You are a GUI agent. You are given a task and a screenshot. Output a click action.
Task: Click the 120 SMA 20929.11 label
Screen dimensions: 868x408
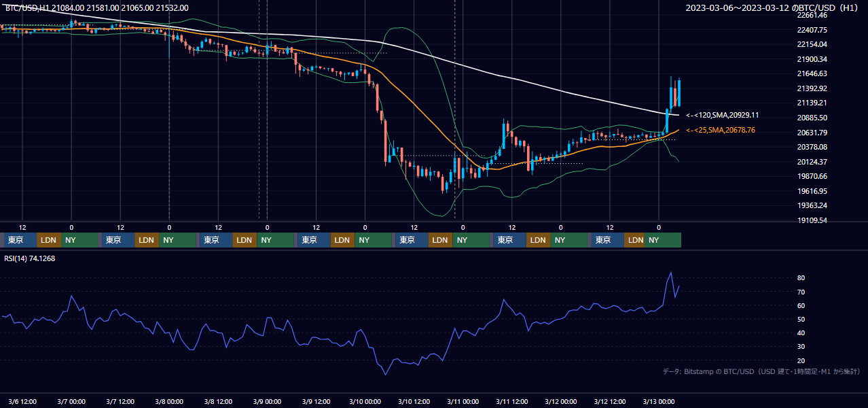[723, 116]
